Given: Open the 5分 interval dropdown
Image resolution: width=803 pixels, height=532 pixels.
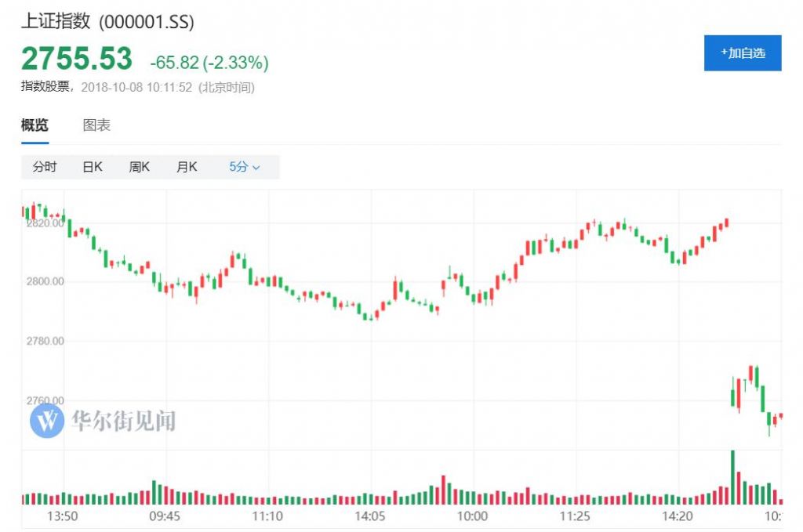Looking at the screenshot, I should tap(245, 167).
